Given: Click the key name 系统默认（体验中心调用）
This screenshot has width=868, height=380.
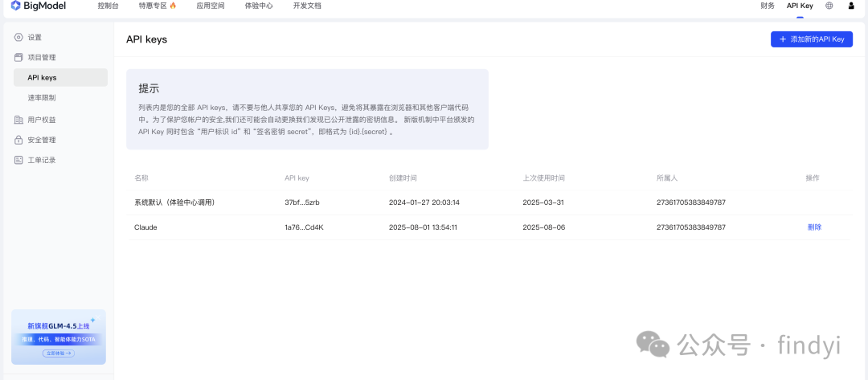Looking at the screenshot, I should [174, 202].
